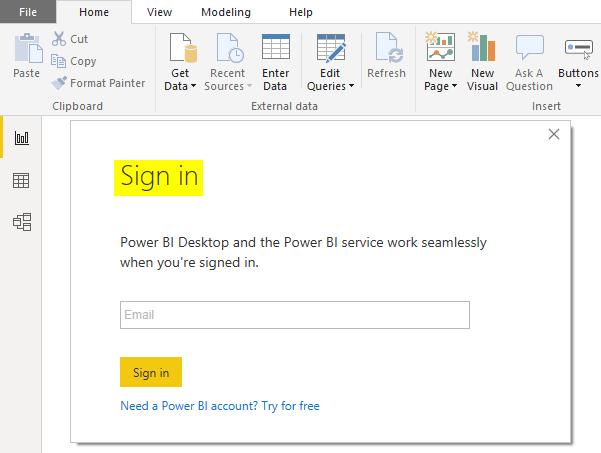601x453 pixels.
Task: Switch to Data view in sidebar
Action: 21,180
